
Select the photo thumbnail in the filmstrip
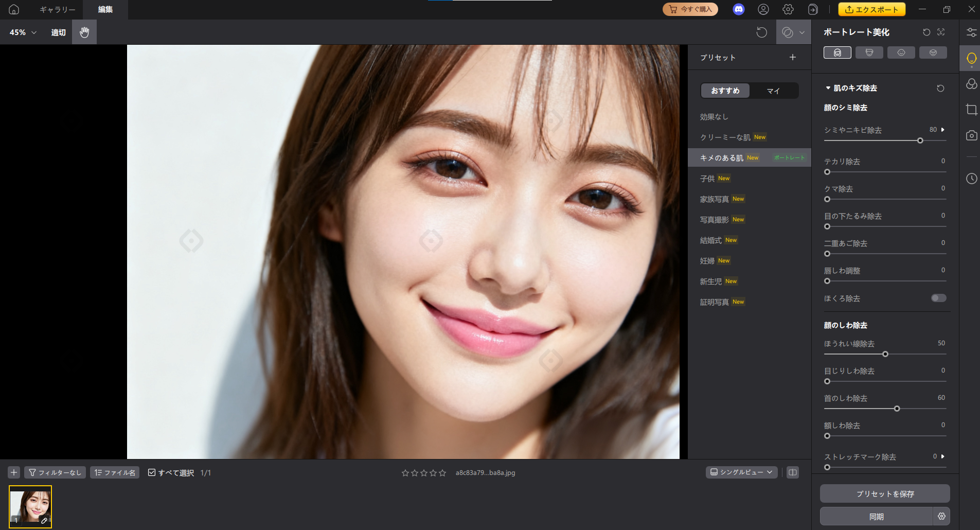pos(30,506)
